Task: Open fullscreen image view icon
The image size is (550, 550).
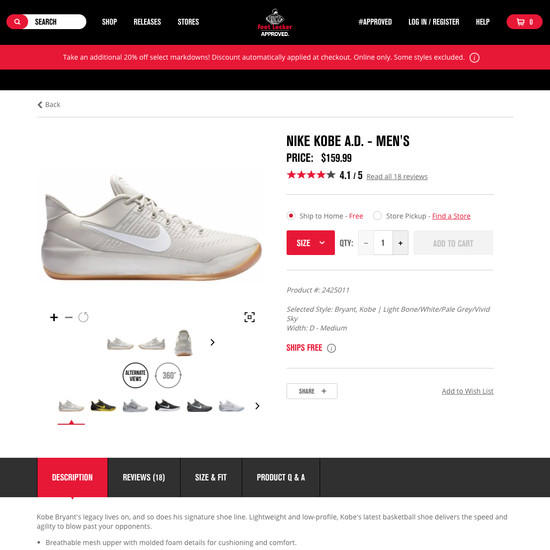Action: point(249,317)
